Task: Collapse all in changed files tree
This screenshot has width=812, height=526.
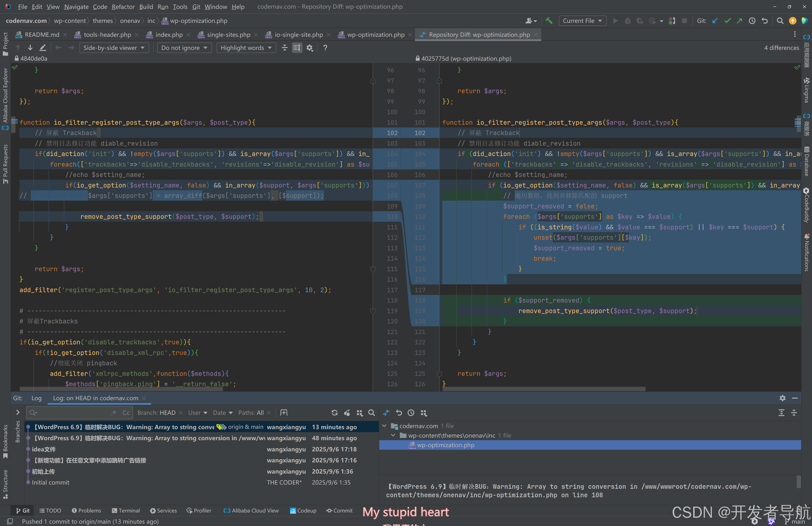Action: coord(794,413)
